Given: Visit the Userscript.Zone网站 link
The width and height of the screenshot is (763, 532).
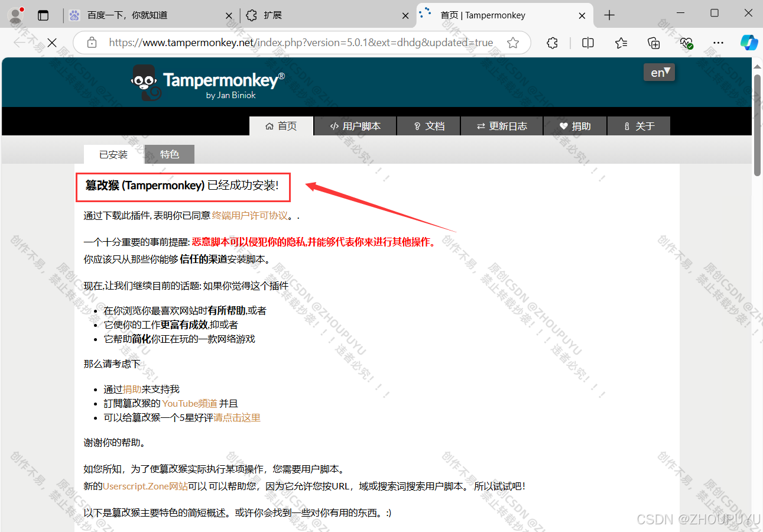Looking at the screenshot, I should tap(145, 486).
